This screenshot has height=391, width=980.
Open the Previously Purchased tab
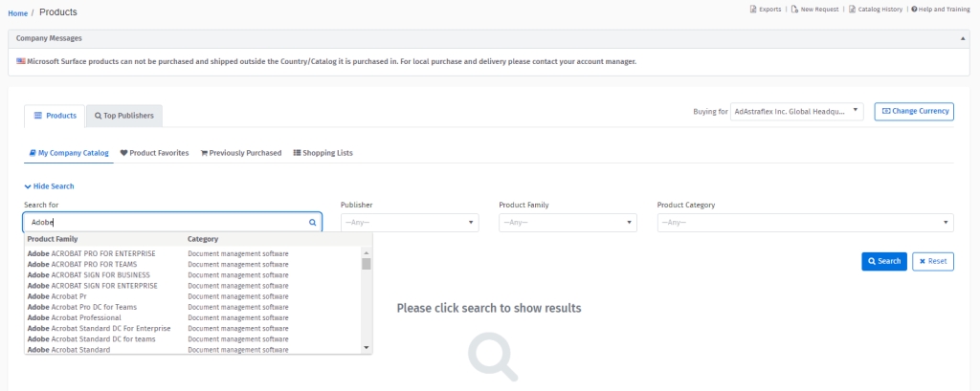point(241,153)
